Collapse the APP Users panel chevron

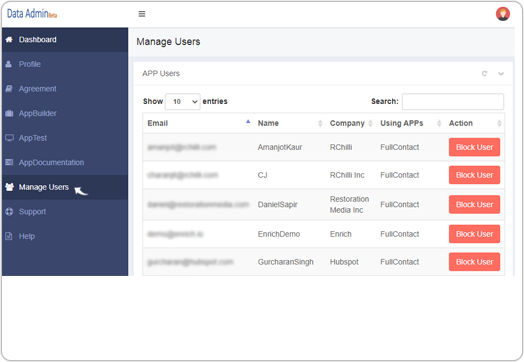point(501,74)
